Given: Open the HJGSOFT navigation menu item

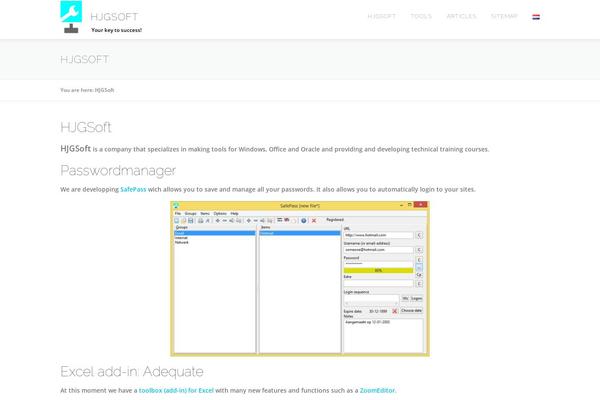Looking at the screenshot, I should (382, 16).
